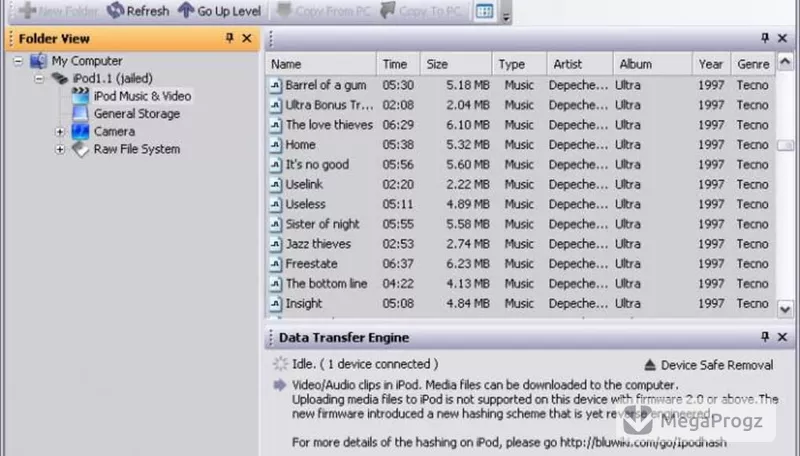This screenshot has height=456, width=800.
Task: Click the 6.10 MB size cell
Action: 468,125
